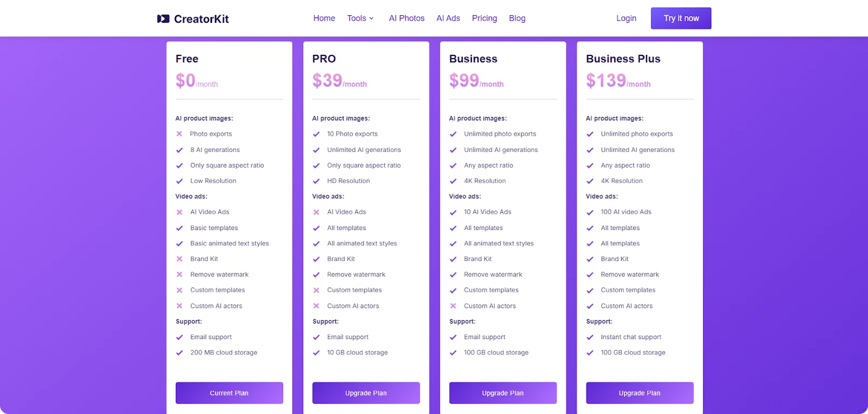Go to the AI Photos section
Viewport: 868px width, 414px height.
click(x=406, y=18)
